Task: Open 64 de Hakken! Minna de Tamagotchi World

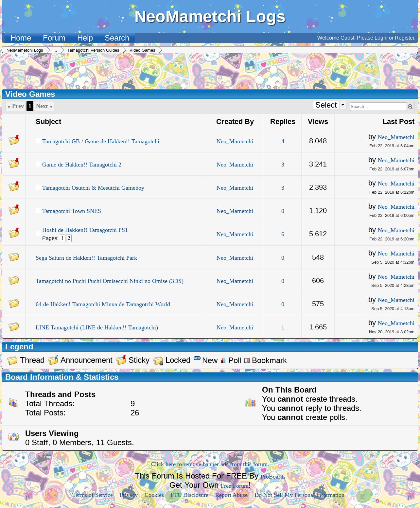Action: pos(103,304)
